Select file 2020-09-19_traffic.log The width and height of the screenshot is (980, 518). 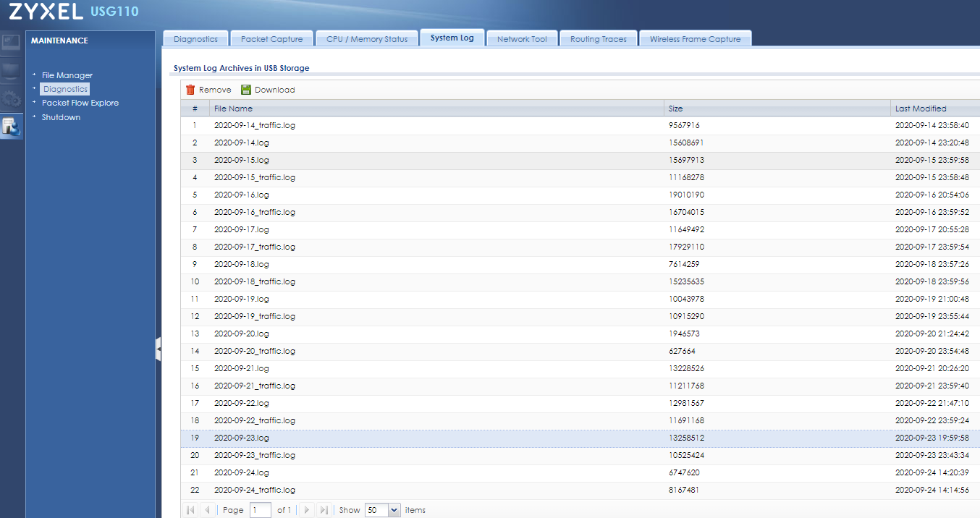click(x=255, y=316)
